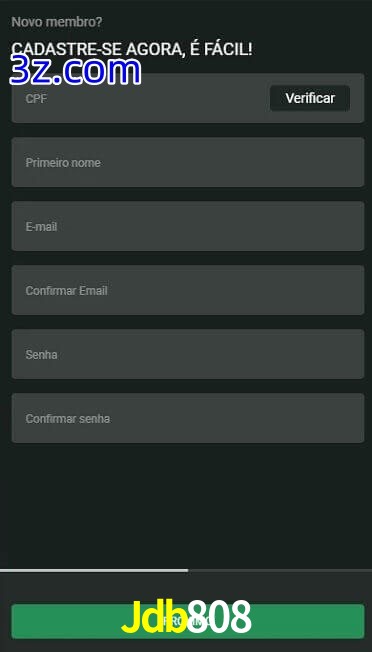Click the blue 3z.com watermark logo
The width and height of the screenshot is (372, 652).
tap(75, 71)
